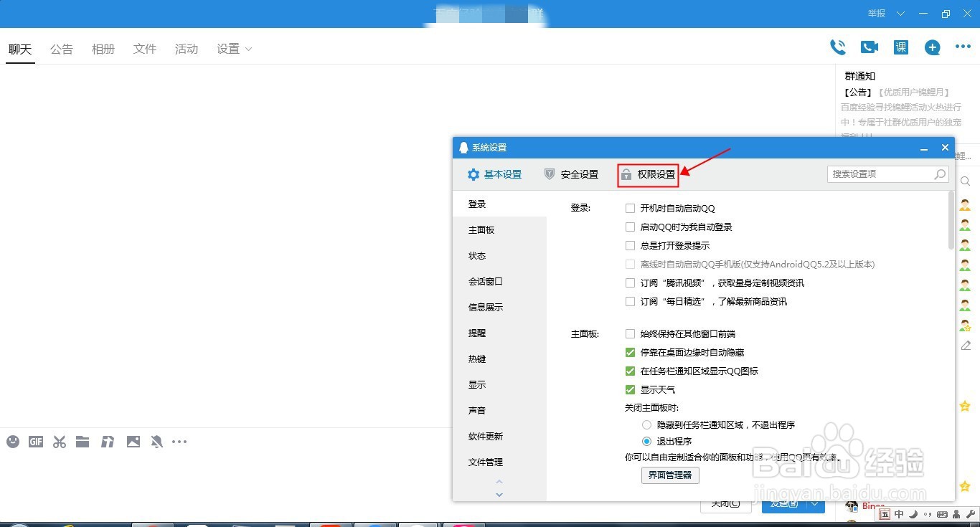The height and width of the screenshot is (527, 980).
Task: Click the music icon in chat toolbar
Action: (x=108, y=442)
